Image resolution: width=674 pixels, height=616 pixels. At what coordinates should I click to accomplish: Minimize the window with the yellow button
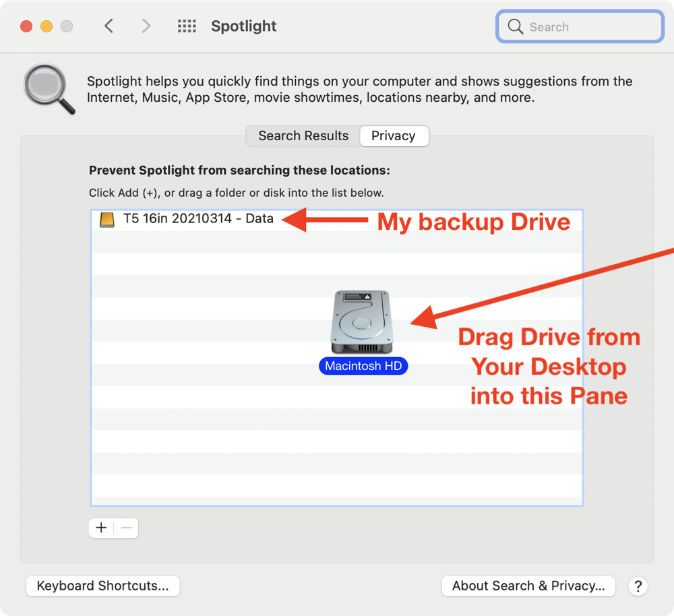click(x=47, y=26)
